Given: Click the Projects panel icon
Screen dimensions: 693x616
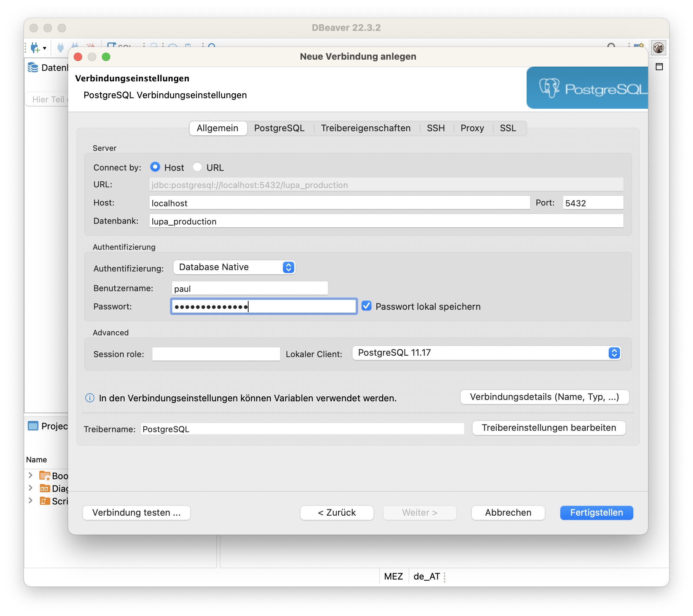Looking at the screenshot, I should pyautogui.click(x=33, y=426).
